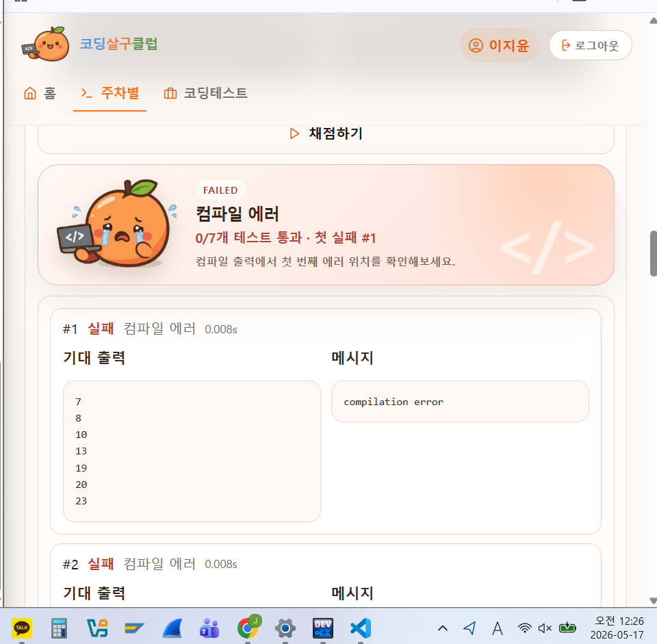Open Wi-Fi network tray icon
The width and height of the screenshot is (657, 644).
525,628
